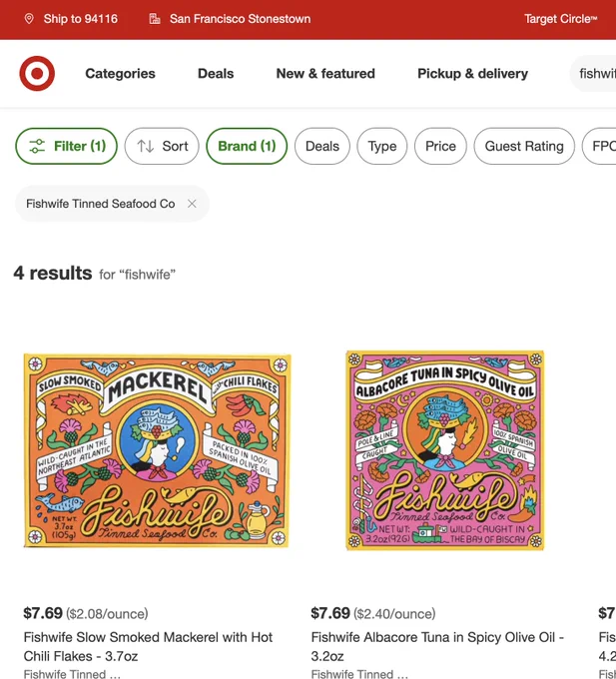616x679 pixels.
Task: Select the Deals filter chip
Action: (x=322, y=146)
